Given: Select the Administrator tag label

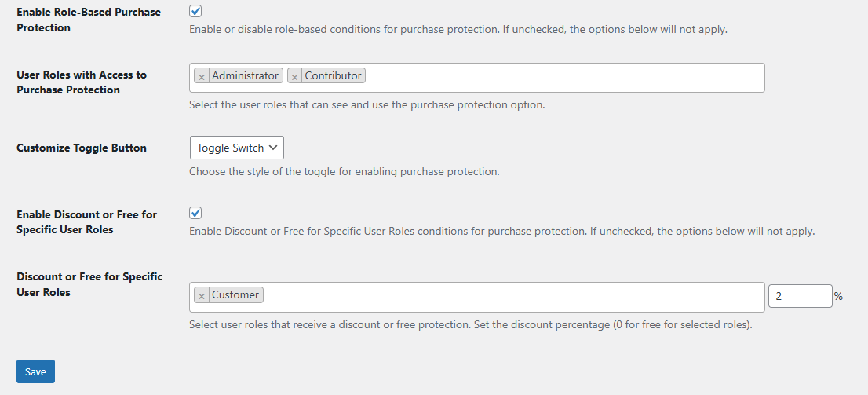Looking at the screenshot, I should (245, 76).
